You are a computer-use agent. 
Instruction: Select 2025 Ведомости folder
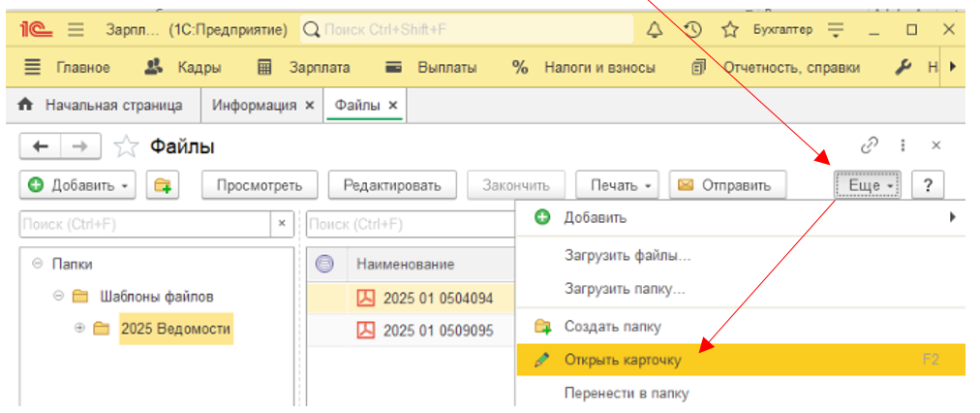[x=175, y=329]
